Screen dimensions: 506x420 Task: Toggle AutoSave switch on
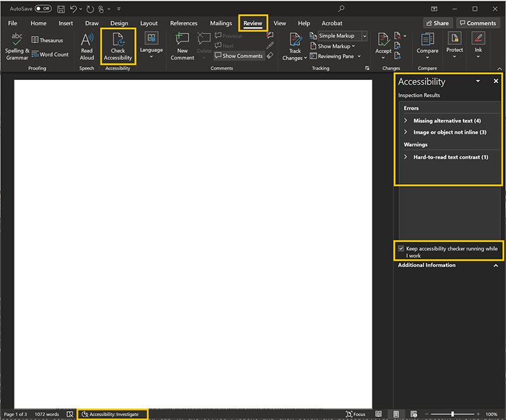tap(43, 9)
